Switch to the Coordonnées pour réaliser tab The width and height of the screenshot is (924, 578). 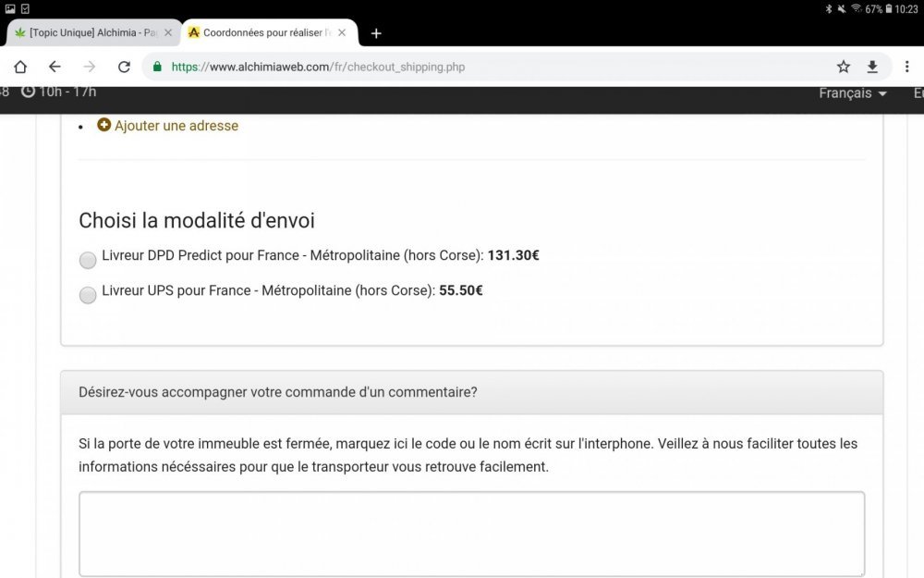(268, 32)
